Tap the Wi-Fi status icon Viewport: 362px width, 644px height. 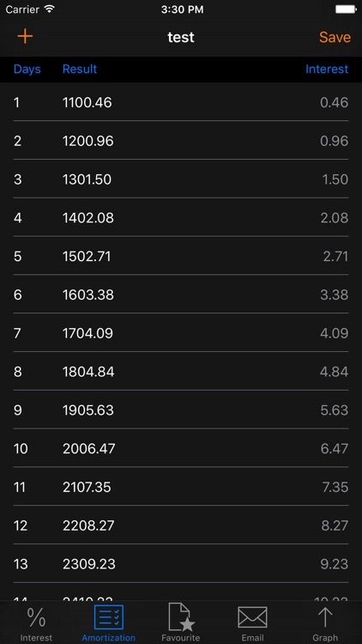50,9
